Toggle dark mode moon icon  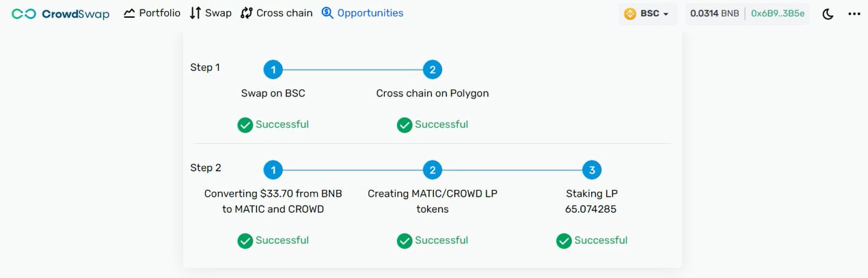tap(828, 14)
